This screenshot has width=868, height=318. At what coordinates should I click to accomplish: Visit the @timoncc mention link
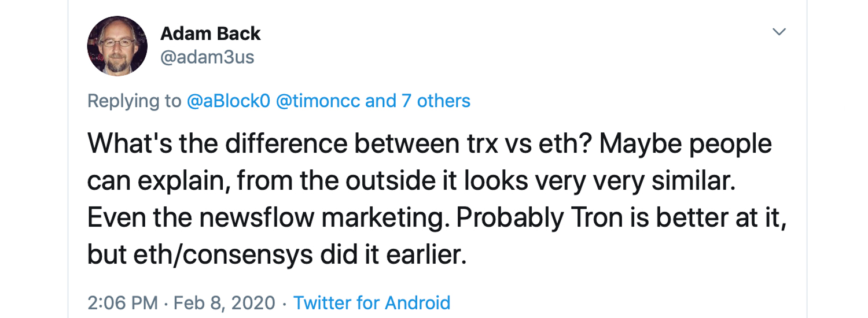click(318, 101)
